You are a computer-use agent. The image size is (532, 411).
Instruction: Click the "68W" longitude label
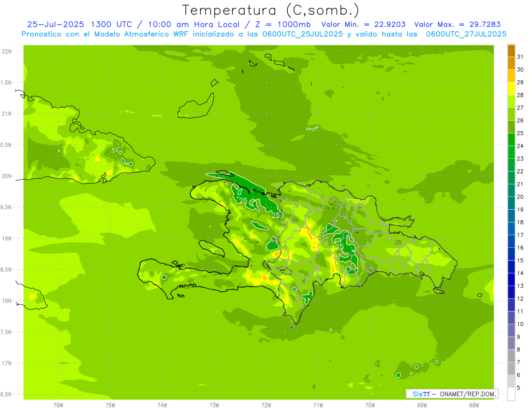click(474, 405)
